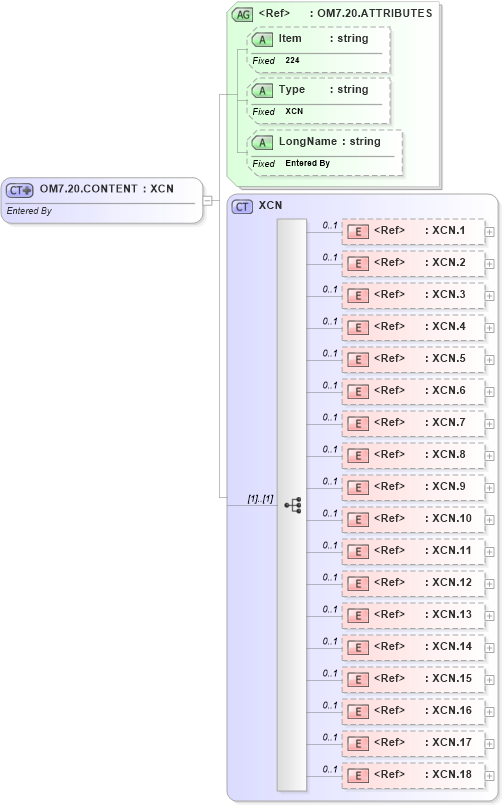This screenshot has height=805, width=502.
Task: Click the [1]..[1] cardinality label
Action: click(260, 499)
